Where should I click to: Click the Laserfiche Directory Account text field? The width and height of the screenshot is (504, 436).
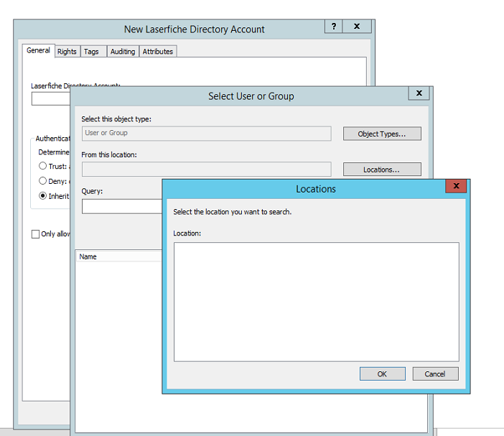point(51,98)
